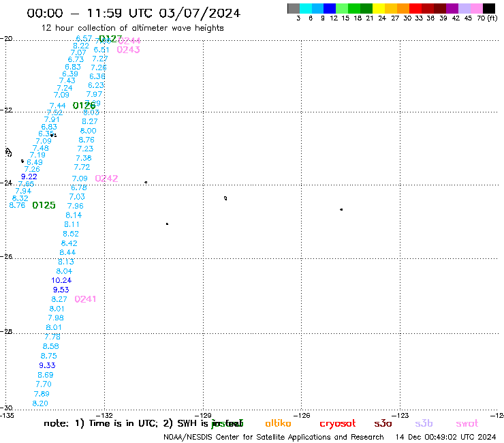The height and width of the screenshot is (443, 504).
Task: Click the wave height value 7.43
Action: (x=67, y=80)
